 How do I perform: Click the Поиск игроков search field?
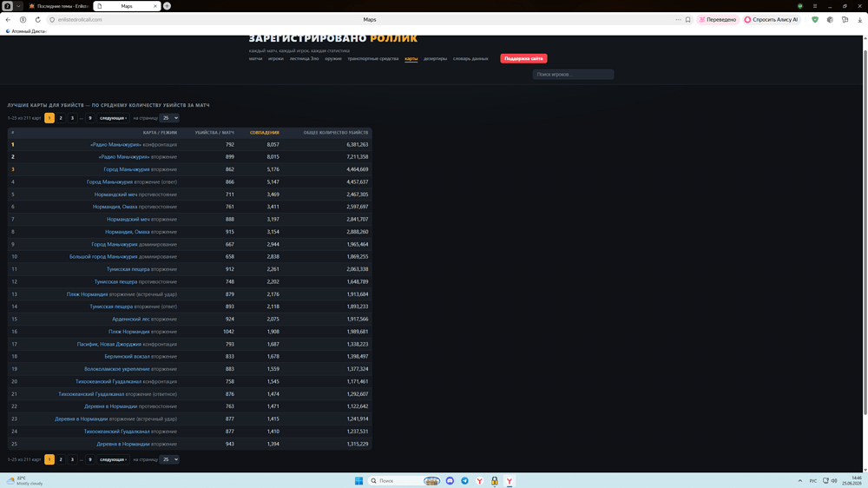click(x=573, y=74)
